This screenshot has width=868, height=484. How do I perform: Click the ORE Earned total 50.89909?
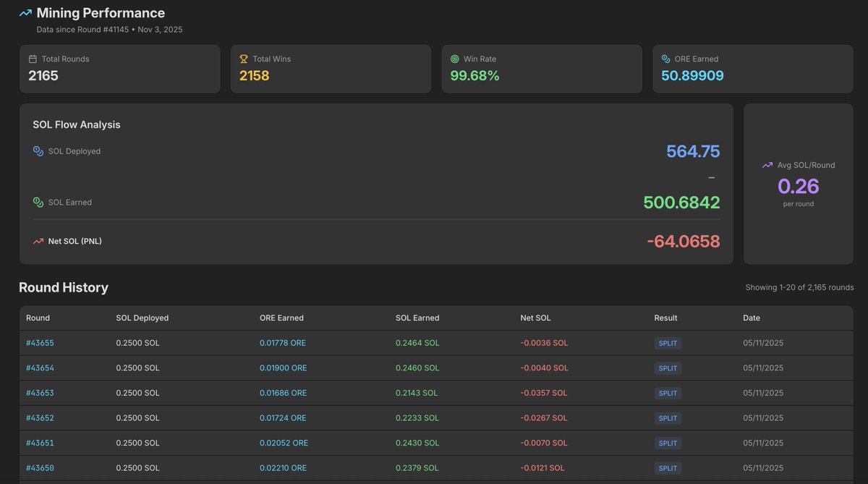pos(692,75)
